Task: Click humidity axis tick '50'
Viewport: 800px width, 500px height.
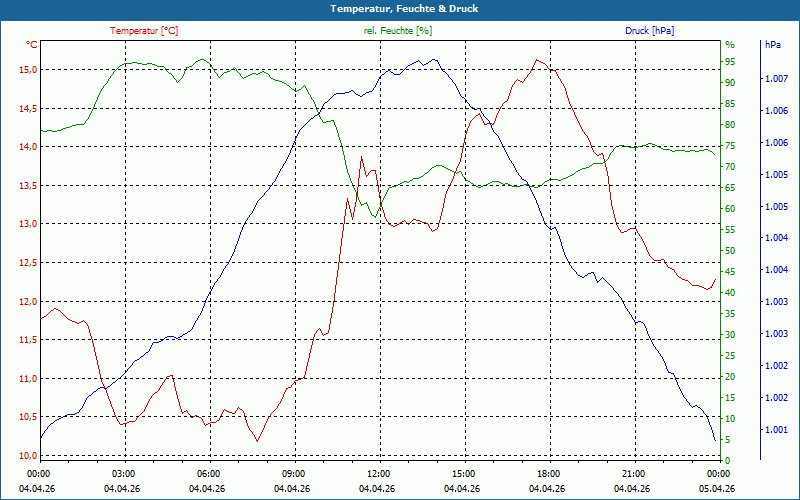Action: click(x=730, y=251)
